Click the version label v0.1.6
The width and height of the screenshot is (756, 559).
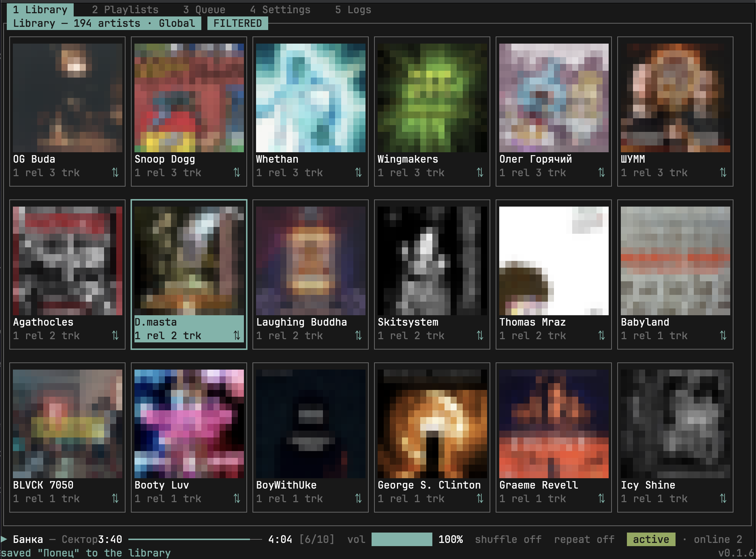tap(736, 553)
